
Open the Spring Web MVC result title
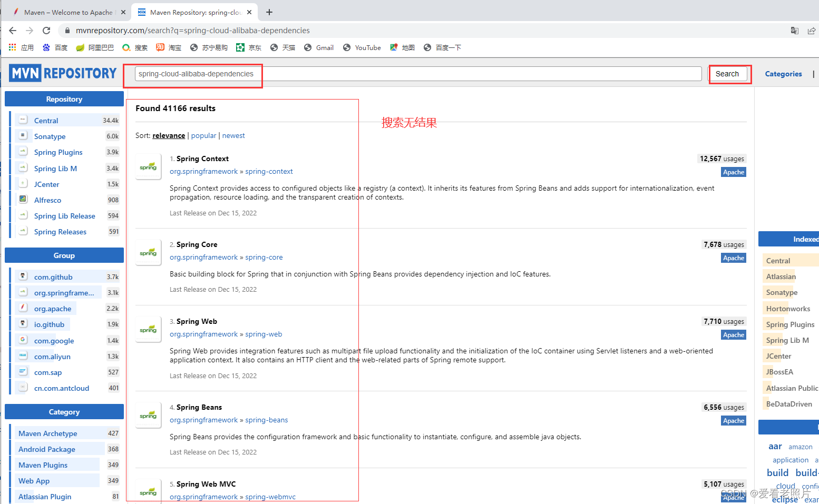(x=206, y=484)
